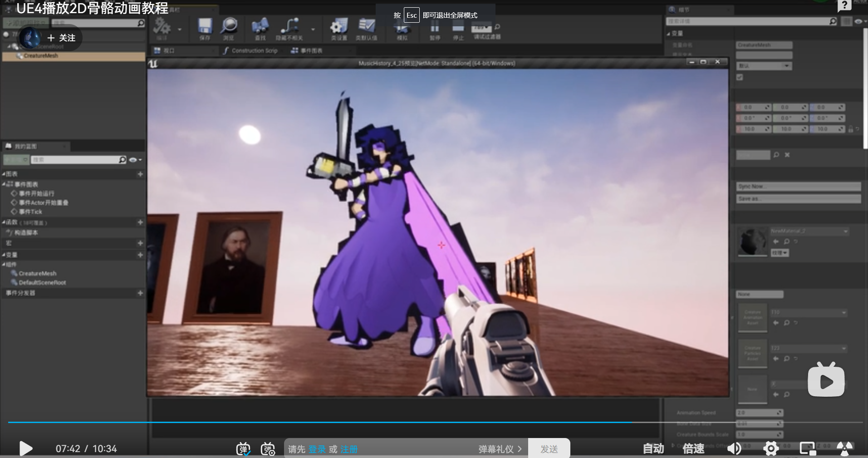Viewport: 868px width, 458px height.
Task: Open danmaku settings icon
Action: point(268,449)
